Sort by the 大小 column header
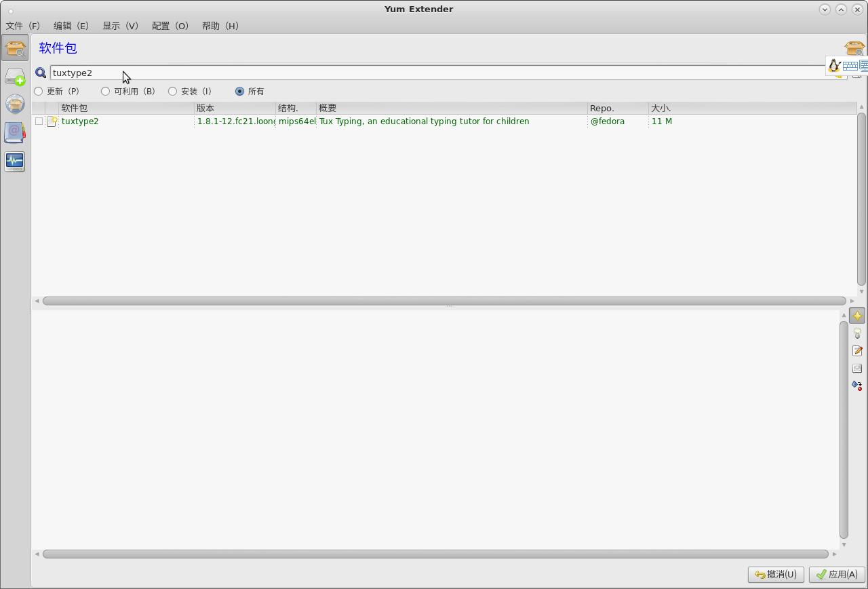Viewport: 868px width, 589px height. click(x=753, y=108)
